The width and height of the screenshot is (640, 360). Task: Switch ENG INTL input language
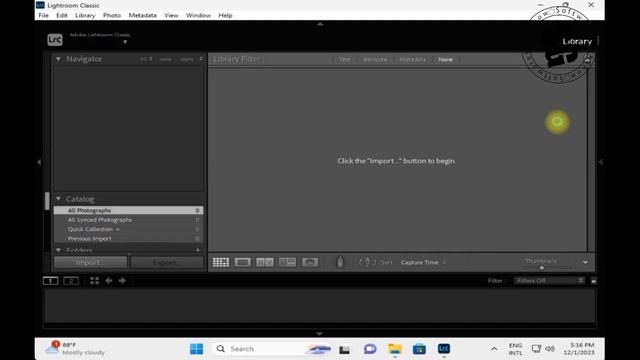tap(516, 349)
